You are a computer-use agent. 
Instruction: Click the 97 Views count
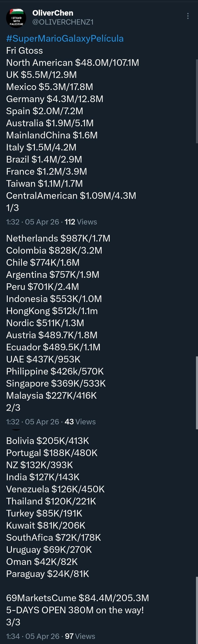[x=80, y=636]
